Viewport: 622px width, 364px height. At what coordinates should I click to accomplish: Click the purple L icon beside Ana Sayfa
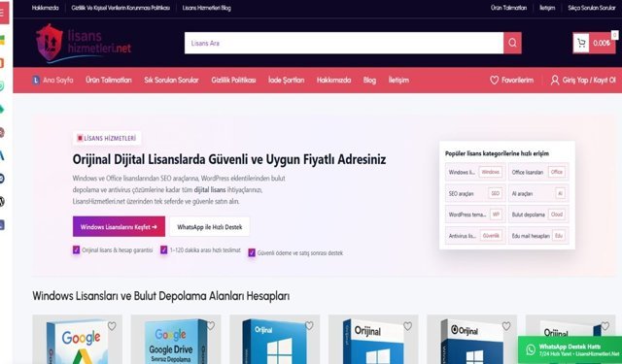(36, 80)
